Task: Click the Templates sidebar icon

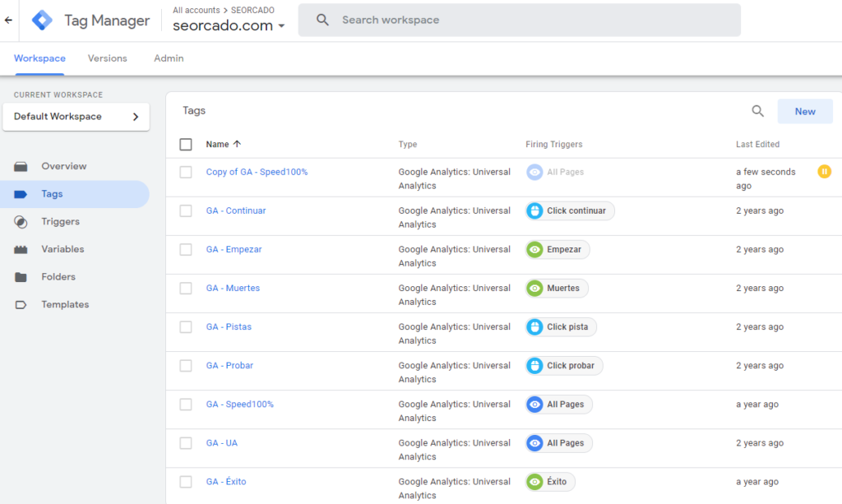Action: 21,305
